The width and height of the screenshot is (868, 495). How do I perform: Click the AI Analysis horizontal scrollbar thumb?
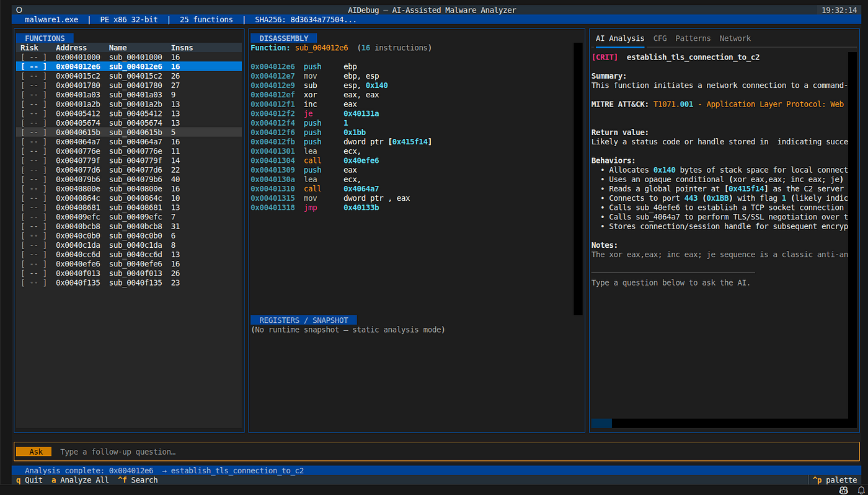click(x=601, y=423)
